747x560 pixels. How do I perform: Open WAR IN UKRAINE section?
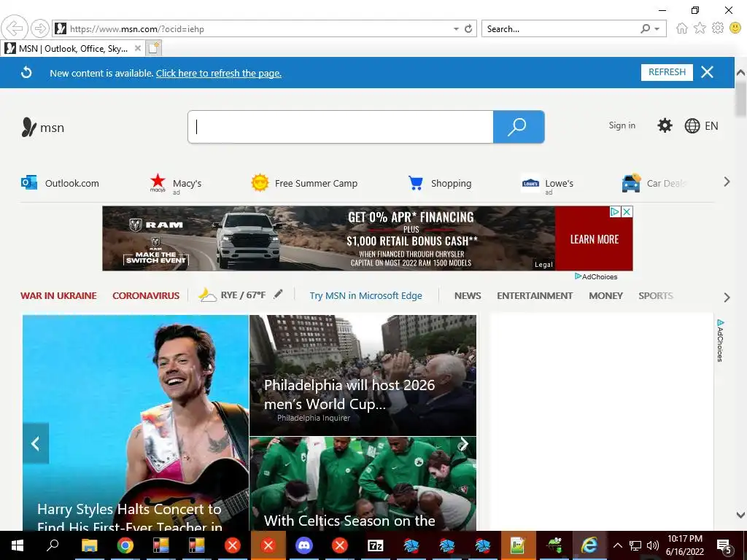point(58,296)
